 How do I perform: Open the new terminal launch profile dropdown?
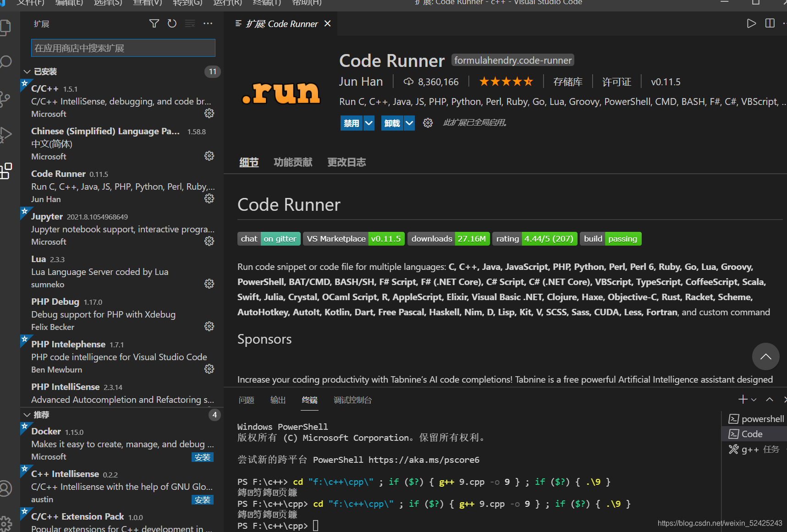click(754, 400)
